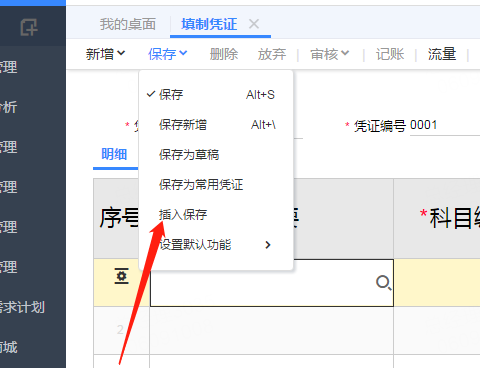Click the 放弃 toolbar button
The width and height of the screenshot is (480, 368).
[x=272, y=54]
